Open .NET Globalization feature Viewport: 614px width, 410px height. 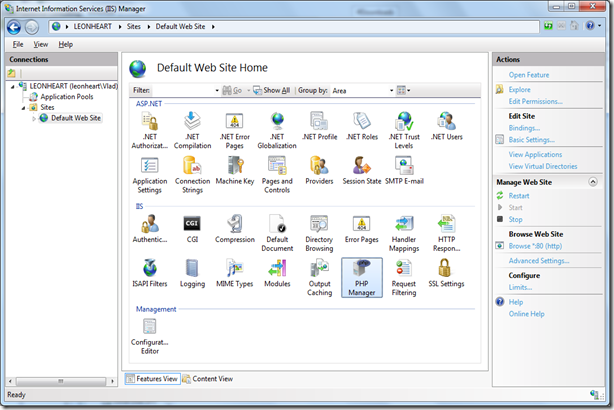[x=277, y=130]
